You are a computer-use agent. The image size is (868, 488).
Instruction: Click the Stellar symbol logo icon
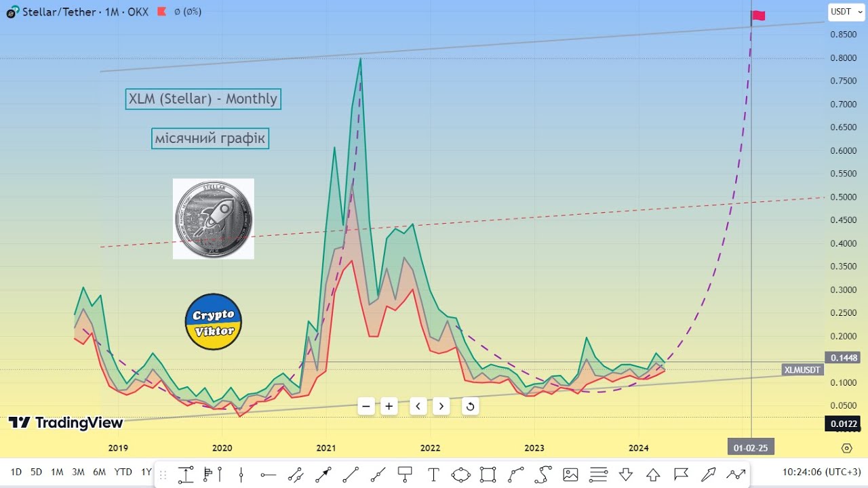click(12, 12)
